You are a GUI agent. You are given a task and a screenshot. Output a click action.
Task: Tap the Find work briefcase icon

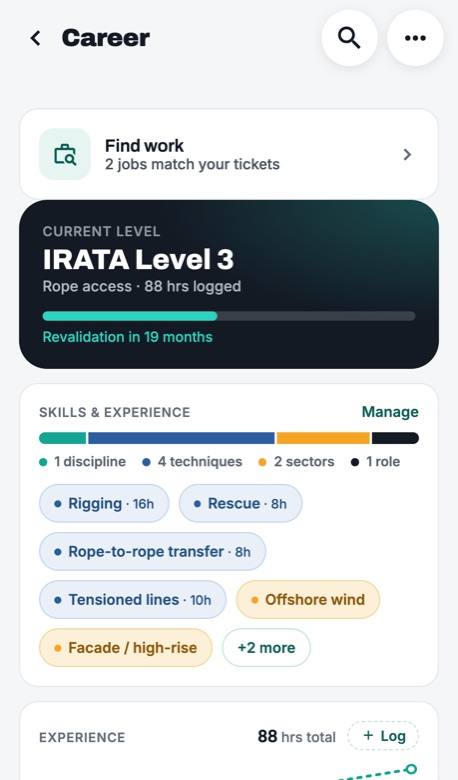coord(65,154)
